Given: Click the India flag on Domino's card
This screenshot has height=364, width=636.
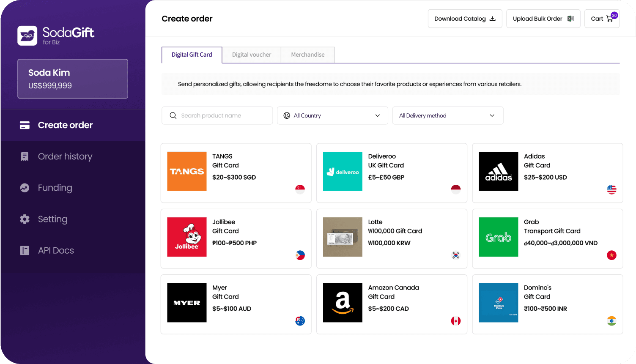Looking at the screenshot, I should pos(611,321).
